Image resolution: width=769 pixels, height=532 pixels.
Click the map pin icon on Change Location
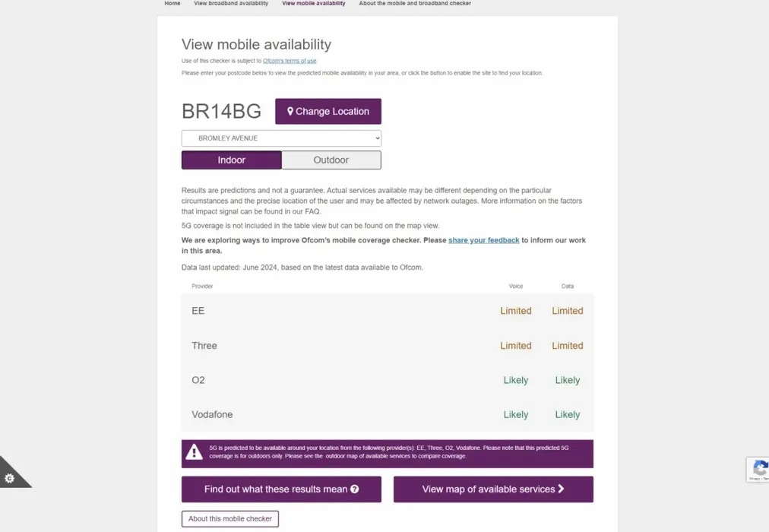(290, 111)
